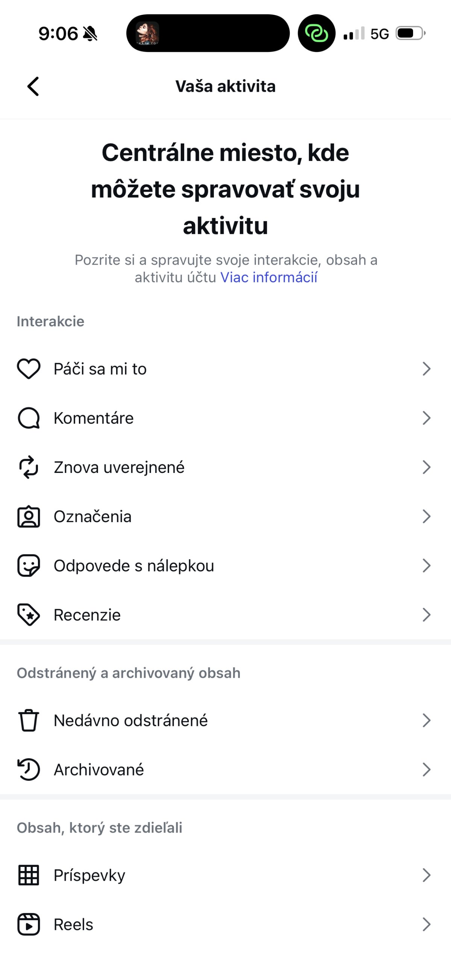Go back using the top-left arrow
451x980 pixels.
coord(33,86)
